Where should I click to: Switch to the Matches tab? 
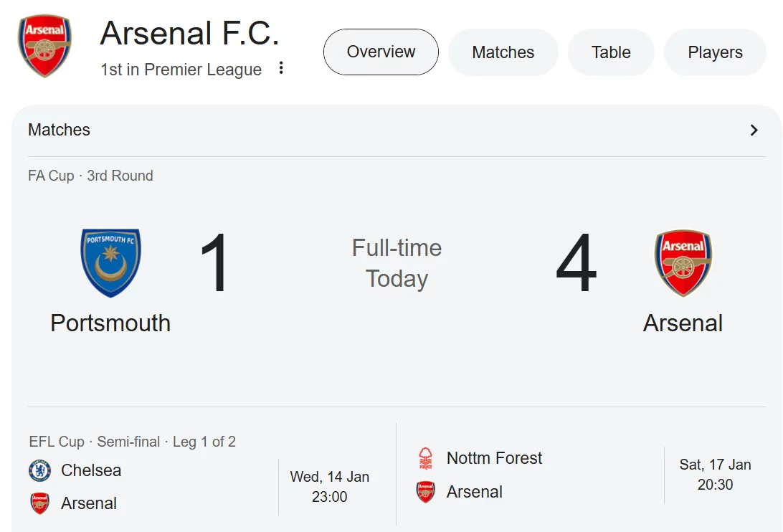503,52
